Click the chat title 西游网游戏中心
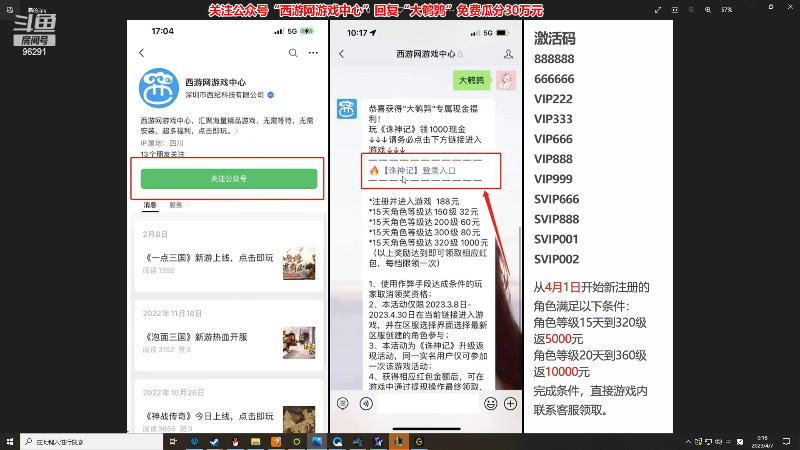The image size is (800, 450). click(x=426, y=54)
